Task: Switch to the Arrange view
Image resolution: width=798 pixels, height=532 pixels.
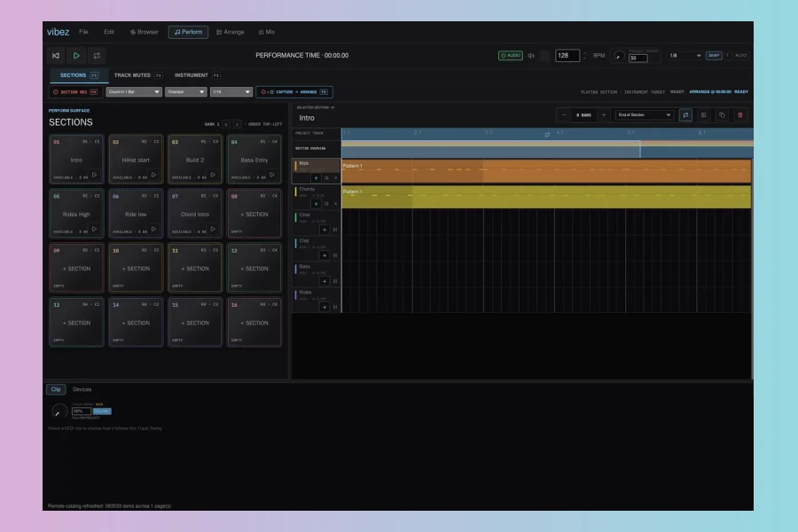Action: [x=230, y=32]
